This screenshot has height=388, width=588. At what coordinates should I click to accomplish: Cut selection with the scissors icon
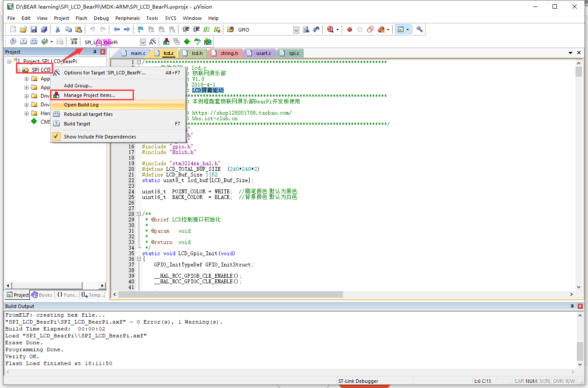(x=57, y=29)
